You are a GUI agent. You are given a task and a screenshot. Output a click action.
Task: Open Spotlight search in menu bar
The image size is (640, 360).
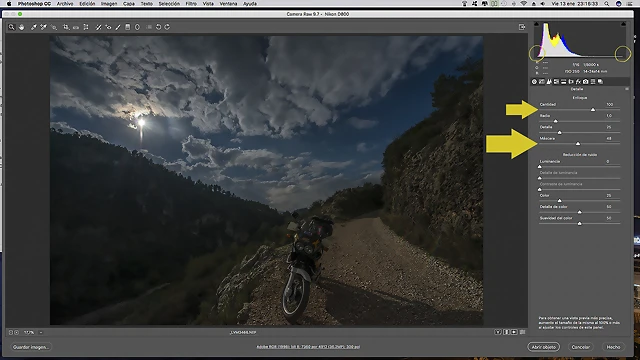coord(607,4)
